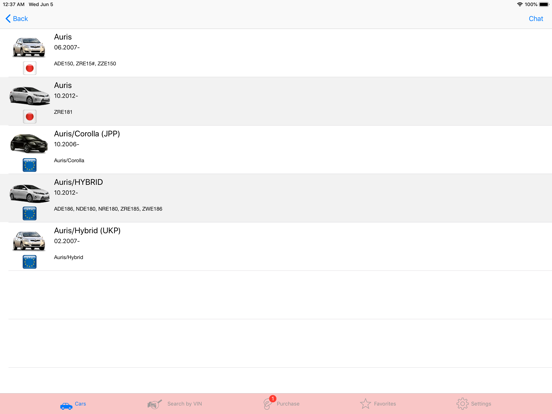
Task: Switch to Search by VIN tab
Action: [175, 404]
